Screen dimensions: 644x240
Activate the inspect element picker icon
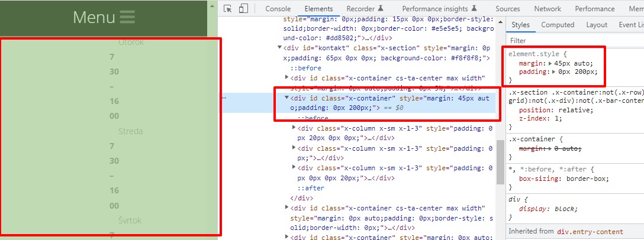228,9
